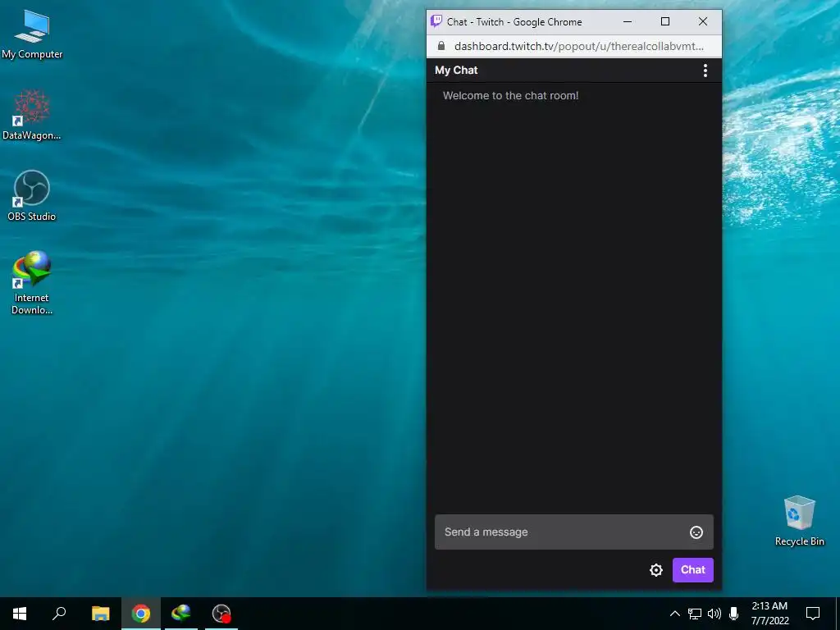The height and width of the screenshot is (630, 840).
Task: Open the Windows Start menu
Action: [20, 614]
